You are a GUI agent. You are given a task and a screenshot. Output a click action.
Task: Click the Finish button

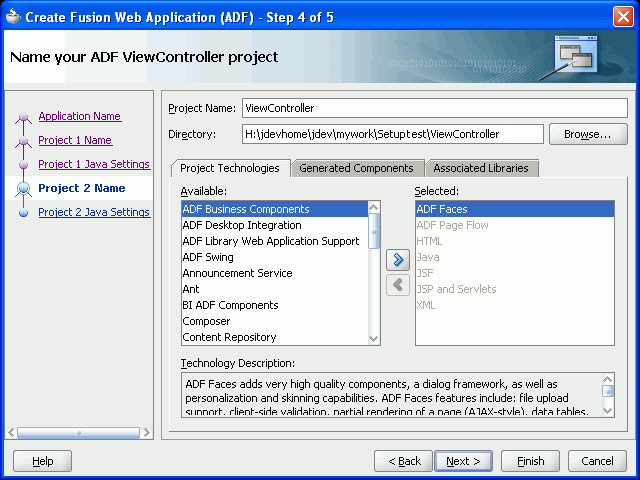coord(530,461)
